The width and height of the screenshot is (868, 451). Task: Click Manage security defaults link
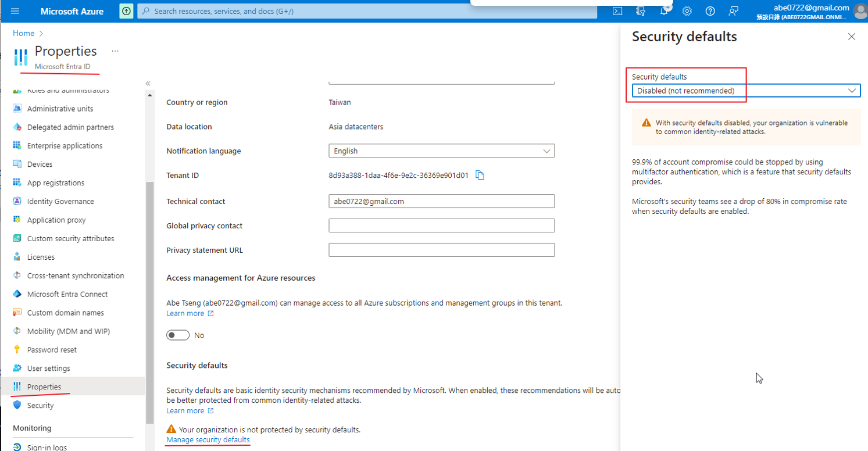(208, 440)
